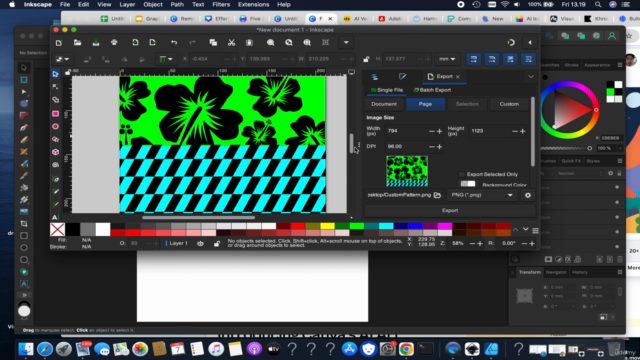Toggle scale stroke width button
The width and height of the screenshot is (640, 360).
point(473,59)
